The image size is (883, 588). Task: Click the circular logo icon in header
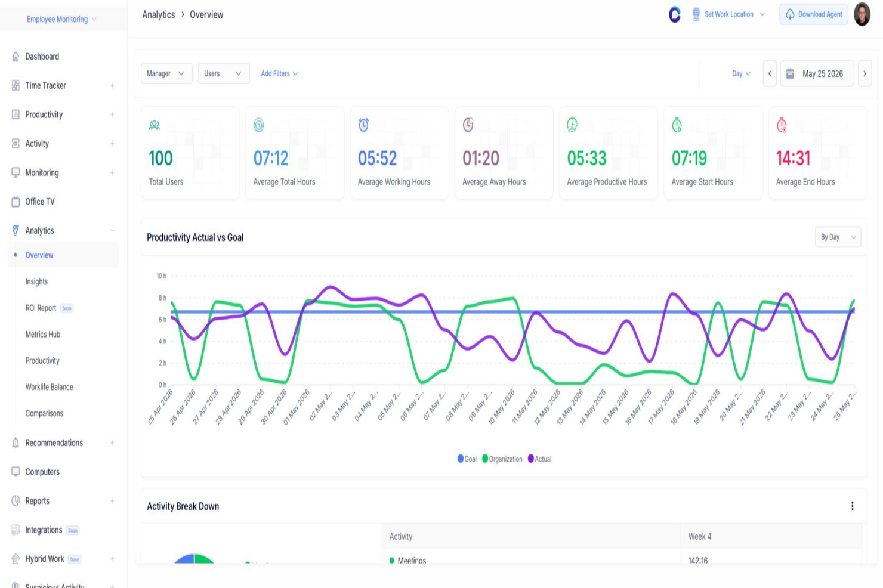(x=675, y=14)
